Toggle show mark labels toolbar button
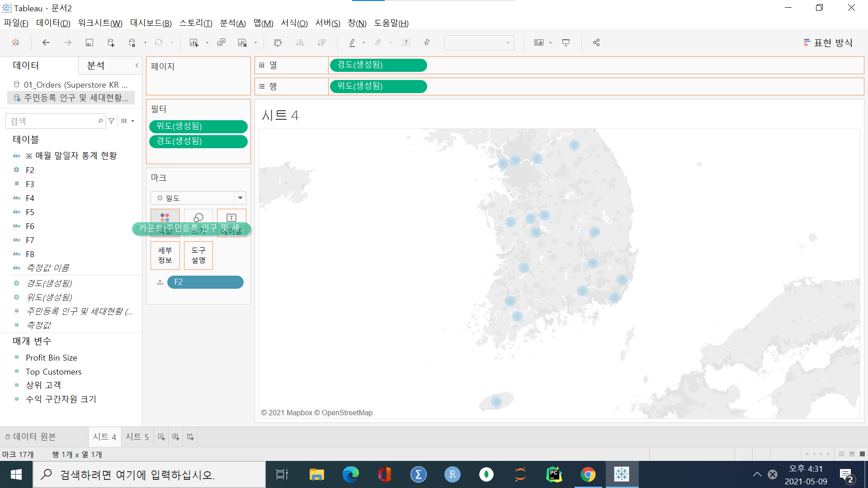 click(x=406, y=42)
